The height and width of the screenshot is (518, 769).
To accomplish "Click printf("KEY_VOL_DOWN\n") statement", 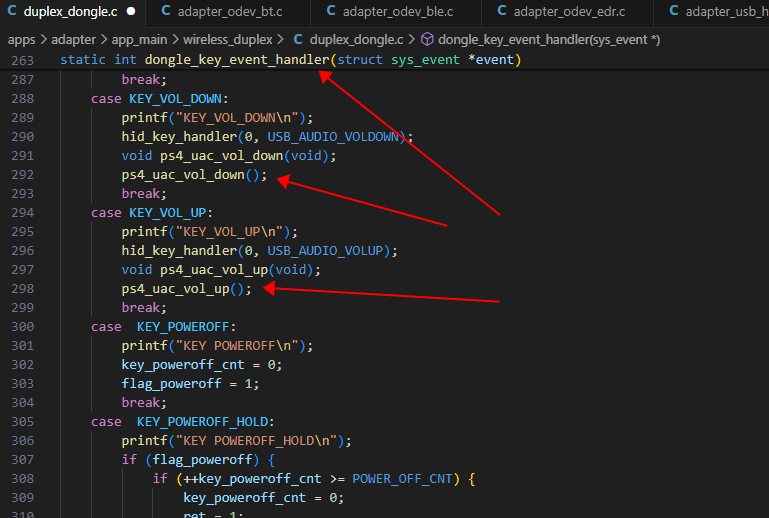I will (217, 118).
